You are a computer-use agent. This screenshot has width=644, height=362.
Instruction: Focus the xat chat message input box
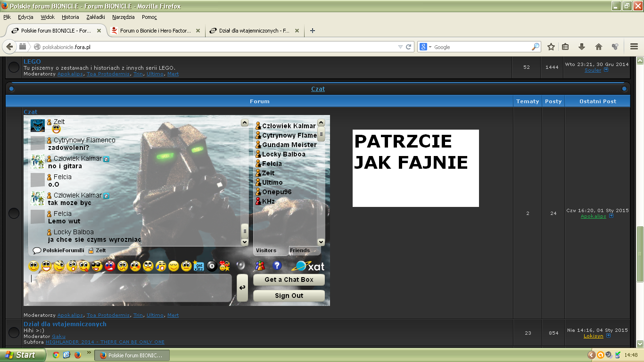(130, 288)
